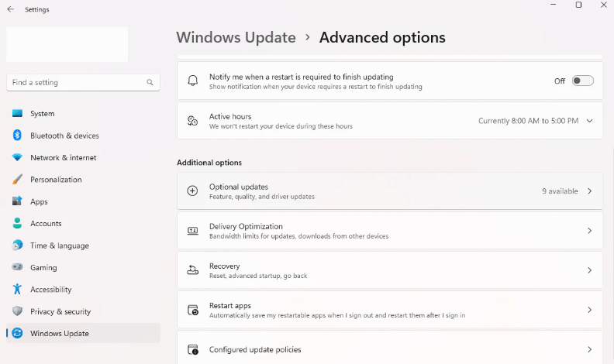Screen dimensions: 614x364
Task: Click Currently 8:00 AM to 5:00 PM
Action: coord(528,121)
